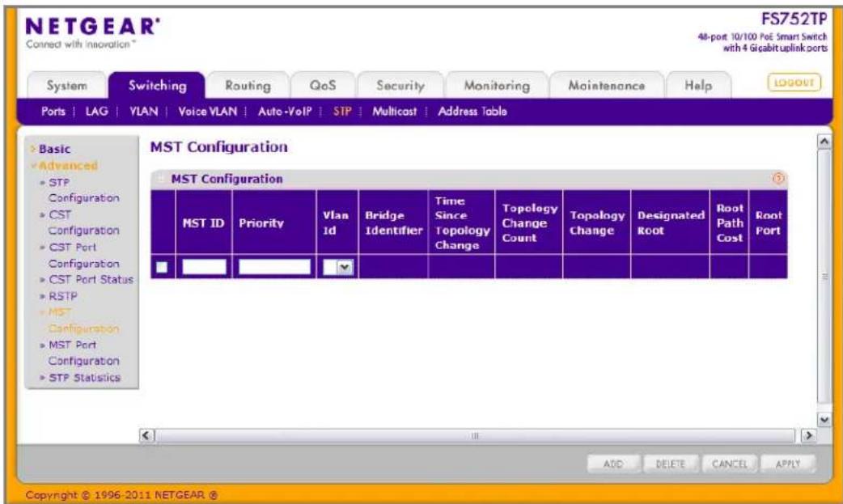Open CST Port Status in sidebar
This screenshot has width=843, height=504.
pyautogui.click(x=91, y=280)
